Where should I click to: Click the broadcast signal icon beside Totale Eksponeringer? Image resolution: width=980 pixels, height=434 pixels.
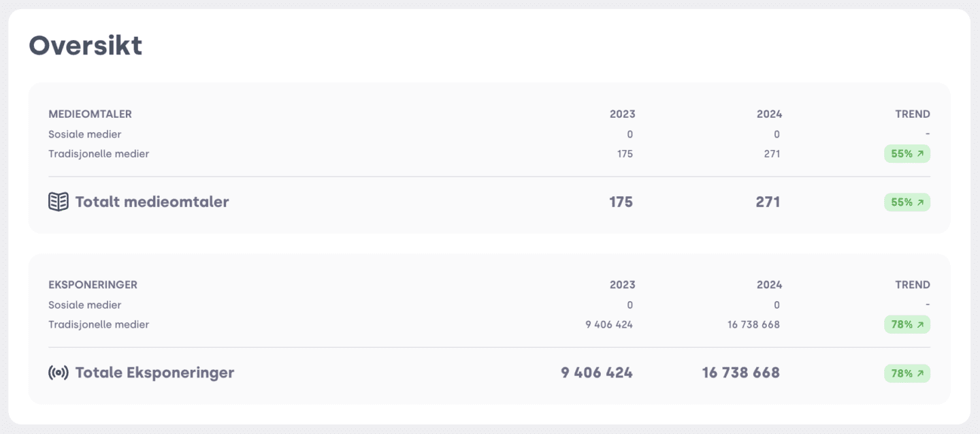point(59,373)
